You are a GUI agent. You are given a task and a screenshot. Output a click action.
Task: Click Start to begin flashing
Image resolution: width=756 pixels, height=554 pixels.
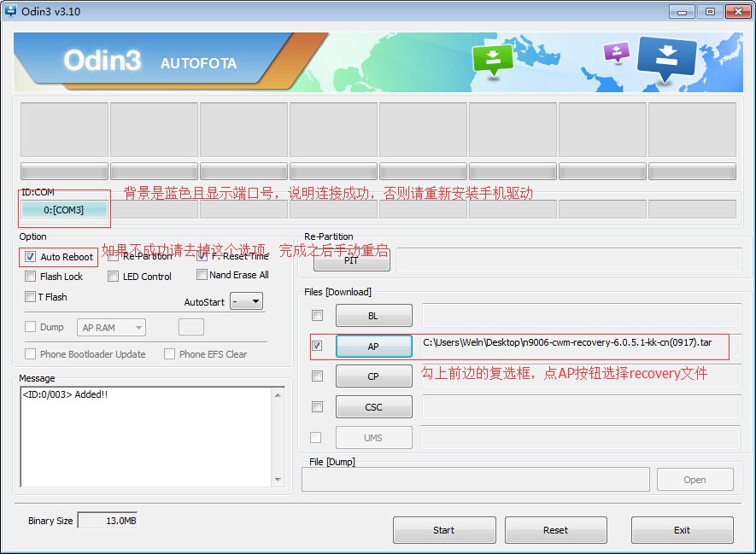click(444, 530)
